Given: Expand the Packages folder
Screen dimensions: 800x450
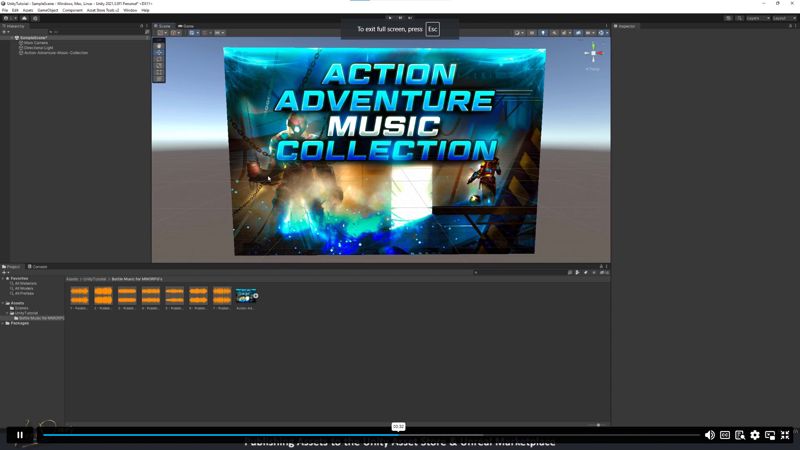Looking at the screenshot, I should pyautogui.click(x=3, y=323).
